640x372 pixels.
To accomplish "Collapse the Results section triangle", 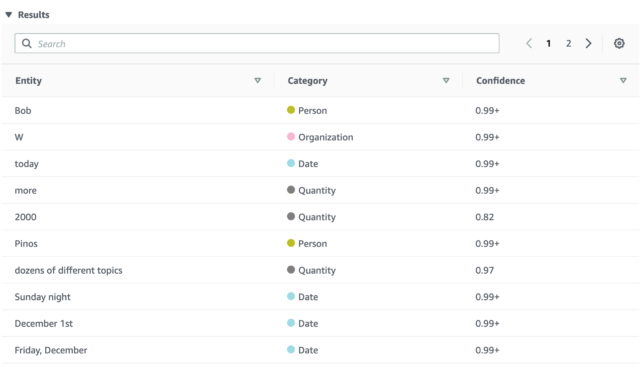I will click(9, 15).
